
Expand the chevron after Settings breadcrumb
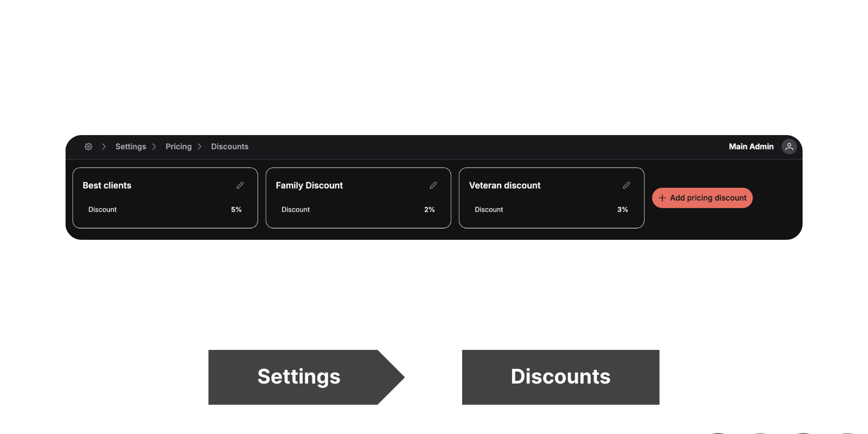pyautogui.click(x=154, y=146)
